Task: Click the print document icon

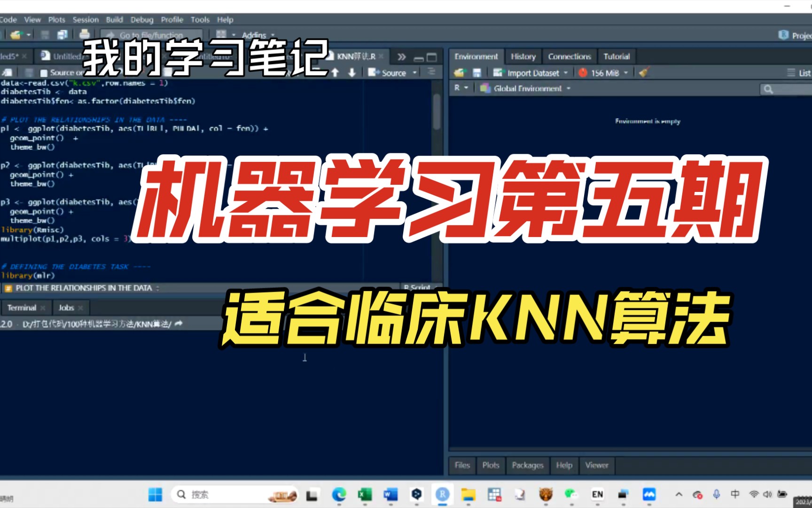Action: pyautogui.click(x=85, y=34)
